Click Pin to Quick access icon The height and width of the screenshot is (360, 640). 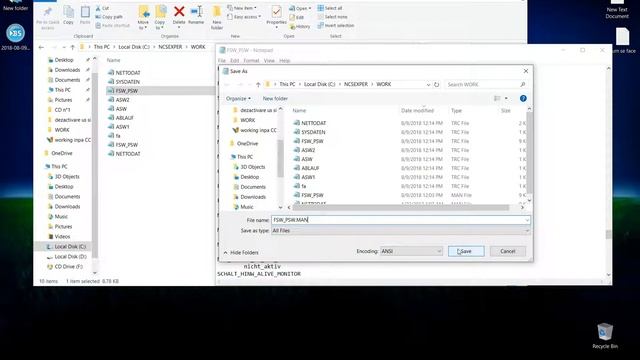[48, 12]
